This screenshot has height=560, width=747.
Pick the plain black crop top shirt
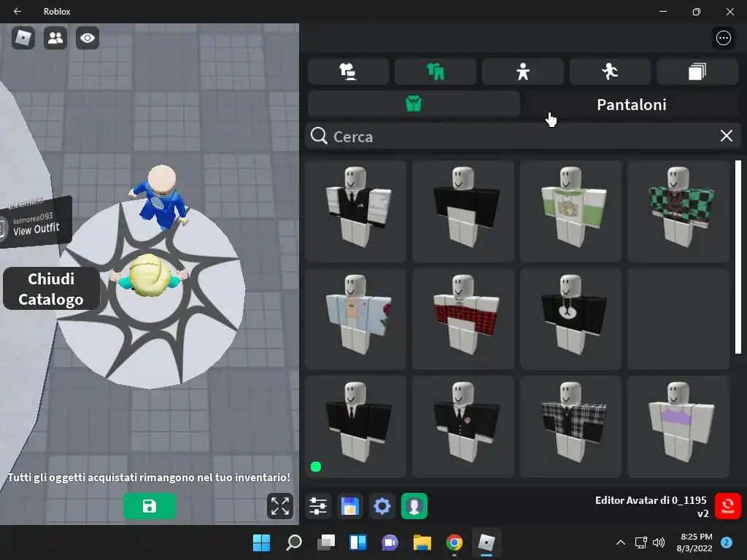click(x=463, y=211)
